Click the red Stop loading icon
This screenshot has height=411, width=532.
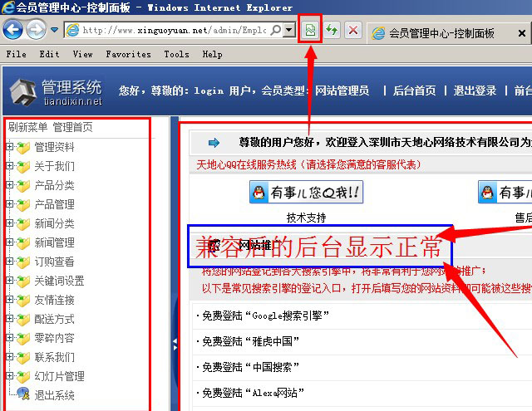click(x=353, y=31)
